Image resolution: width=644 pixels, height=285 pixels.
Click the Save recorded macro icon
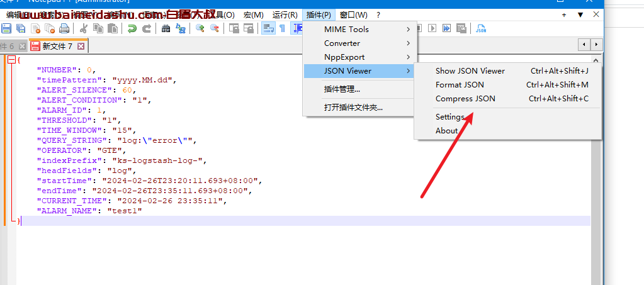461,28
